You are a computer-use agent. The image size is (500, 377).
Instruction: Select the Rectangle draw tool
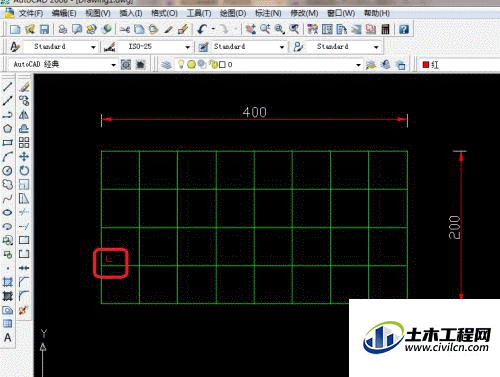click(8, 143)
